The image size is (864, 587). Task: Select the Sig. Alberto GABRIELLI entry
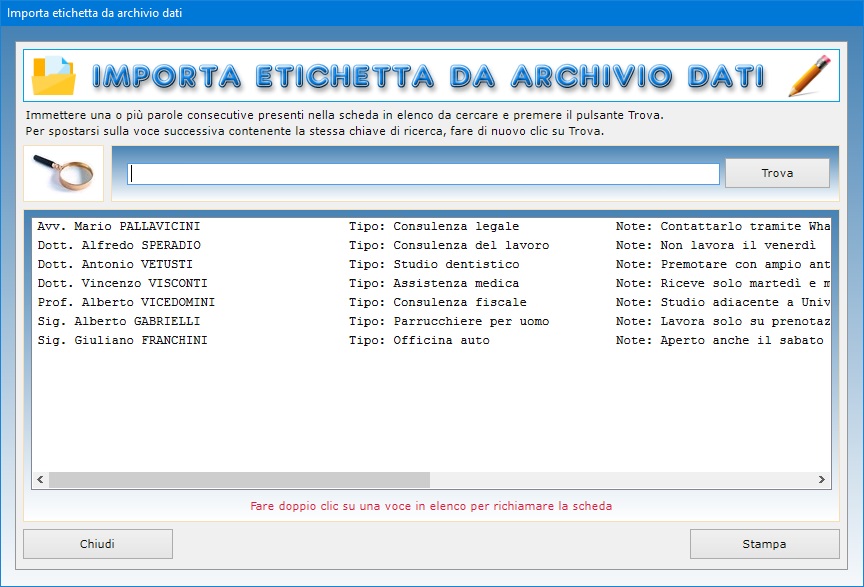(119, 322)
